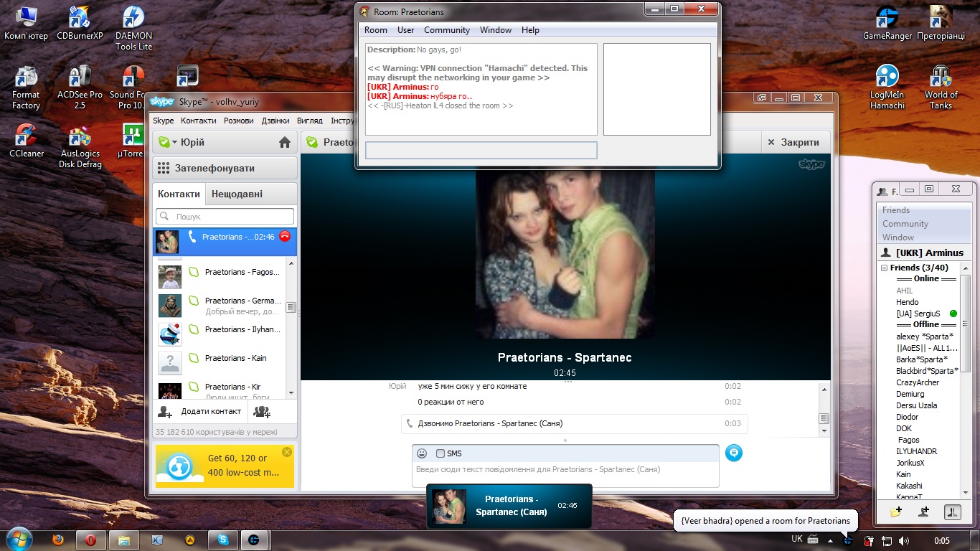
Task: Select the Контакти tab in Skype
Action: tap(179, 194)
